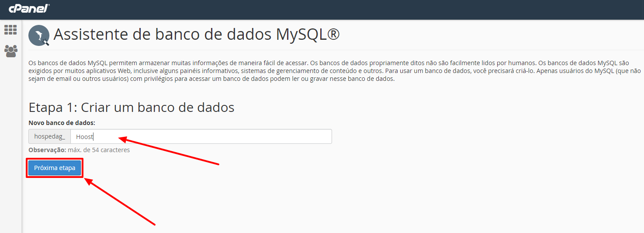Click the Novo banco de dados label
The width and height of the screenshot is (644, 233).
[62, 123]
